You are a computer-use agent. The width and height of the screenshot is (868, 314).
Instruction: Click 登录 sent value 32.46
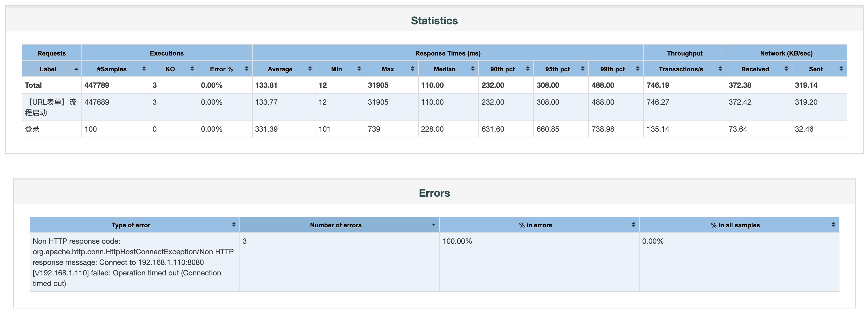tap(804, 129)
